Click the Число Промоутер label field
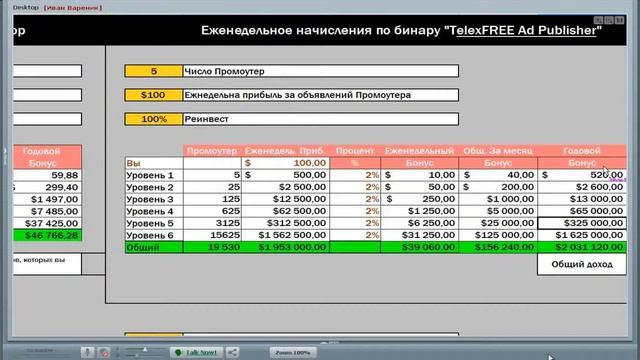This screenshot has width=640, height=360. pos(320,71)
